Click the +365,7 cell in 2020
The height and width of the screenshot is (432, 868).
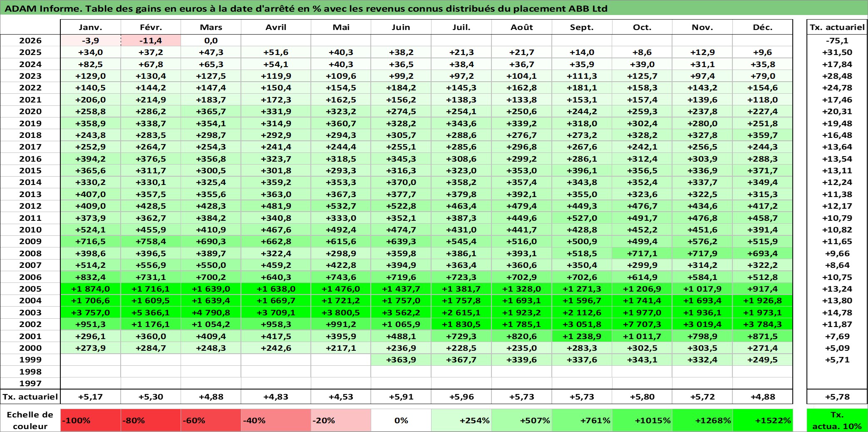(x=211, y=111)
